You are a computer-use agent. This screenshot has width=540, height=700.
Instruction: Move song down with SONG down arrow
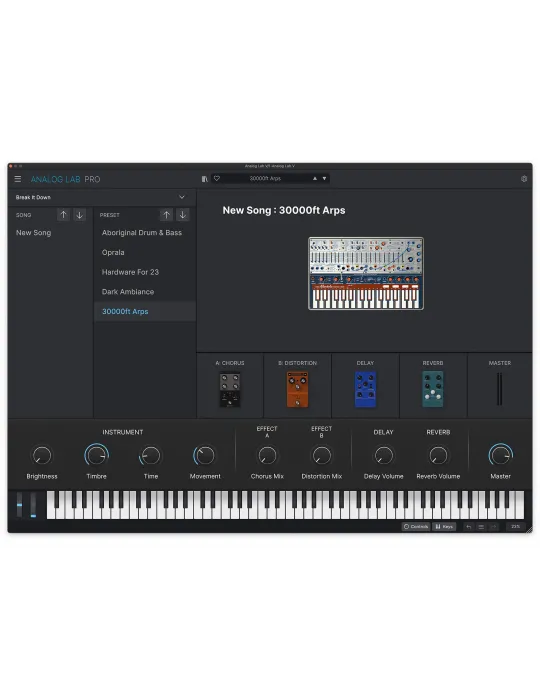tap(79, 215)
